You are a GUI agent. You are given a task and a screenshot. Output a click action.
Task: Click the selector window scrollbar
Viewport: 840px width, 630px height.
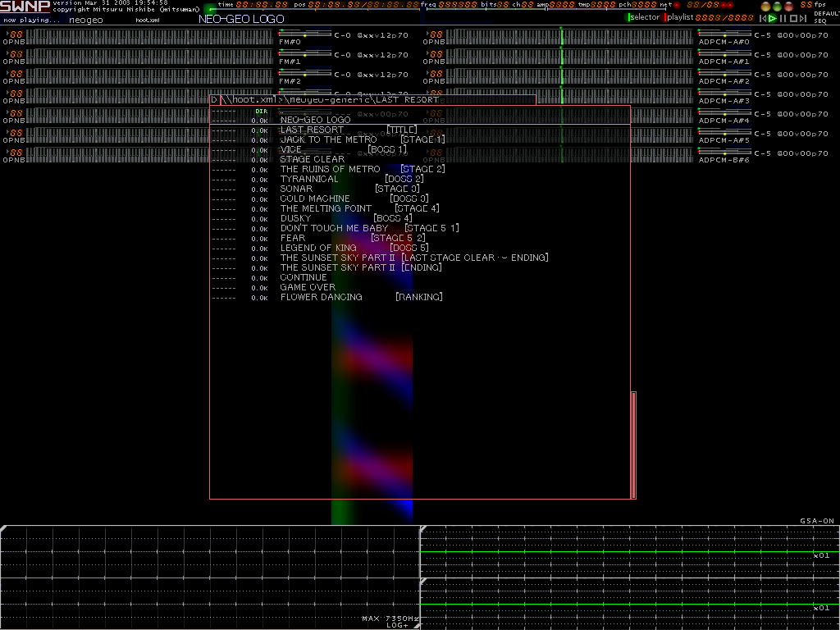(x=634, y=445)
